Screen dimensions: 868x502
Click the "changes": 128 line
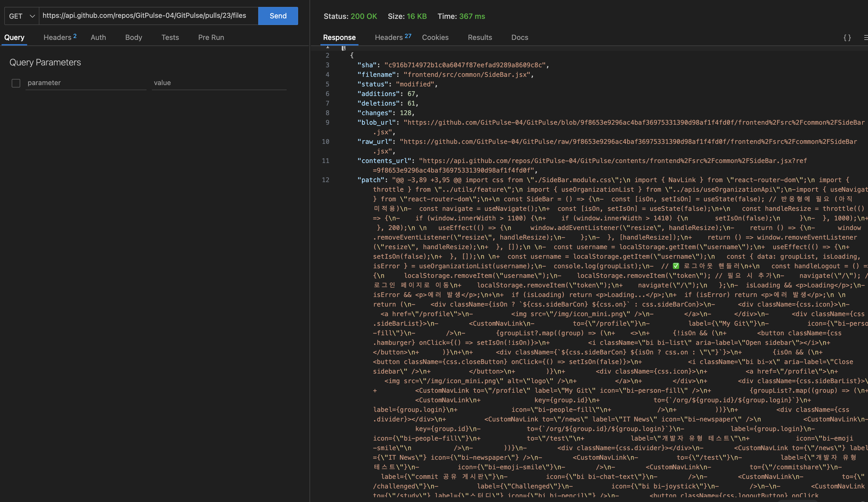[x=386, y=113]
